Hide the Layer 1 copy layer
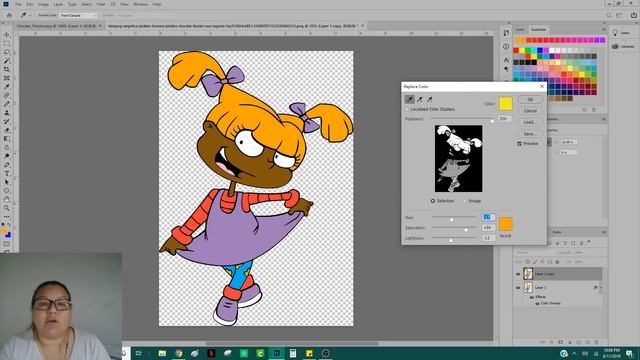This screenshot has width=640, height=360. [518, 274]
